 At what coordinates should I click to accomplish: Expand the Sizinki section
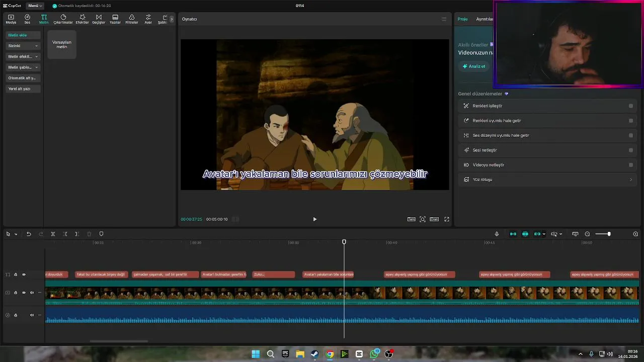[x=23, y=46]
